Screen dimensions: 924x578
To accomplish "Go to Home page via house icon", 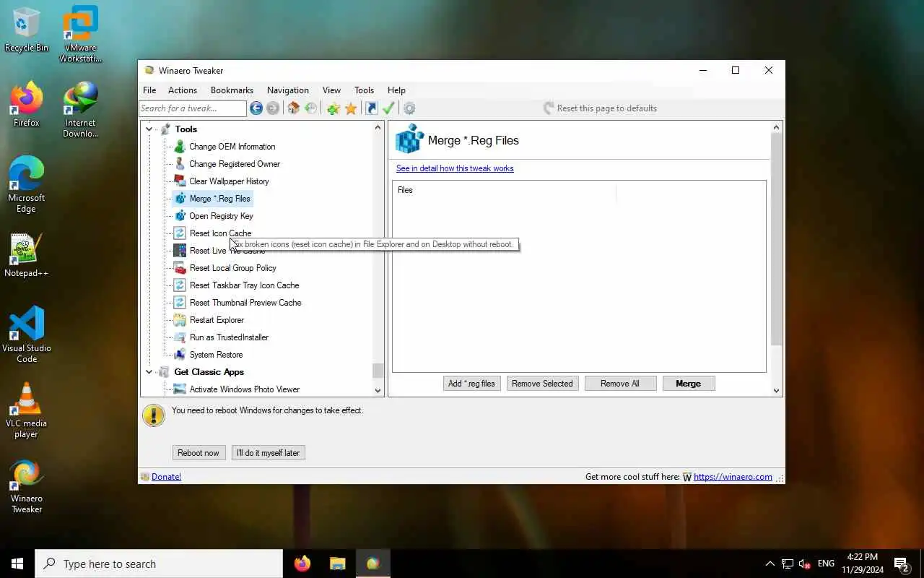I will (x=293, y=108).
